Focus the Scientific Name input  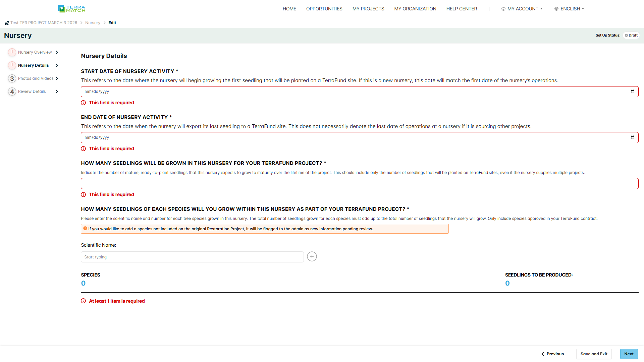[x=192, y=257]
